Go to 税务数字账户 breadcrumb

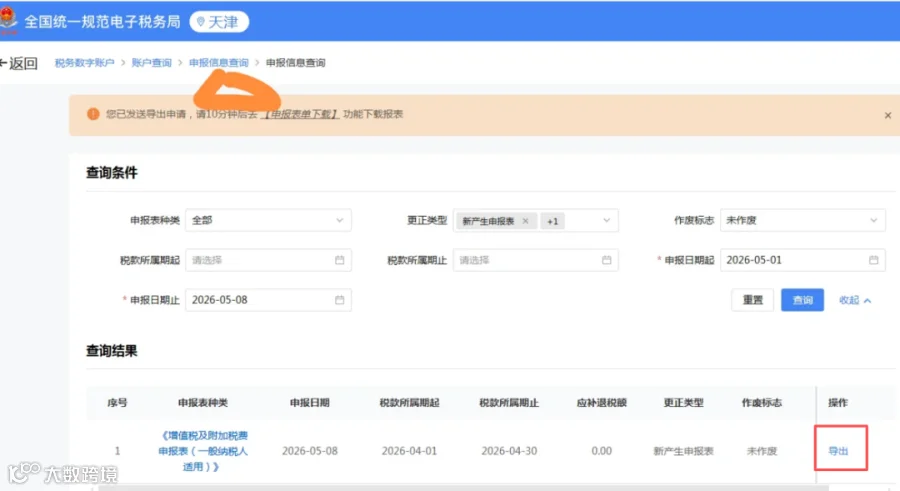84,63
